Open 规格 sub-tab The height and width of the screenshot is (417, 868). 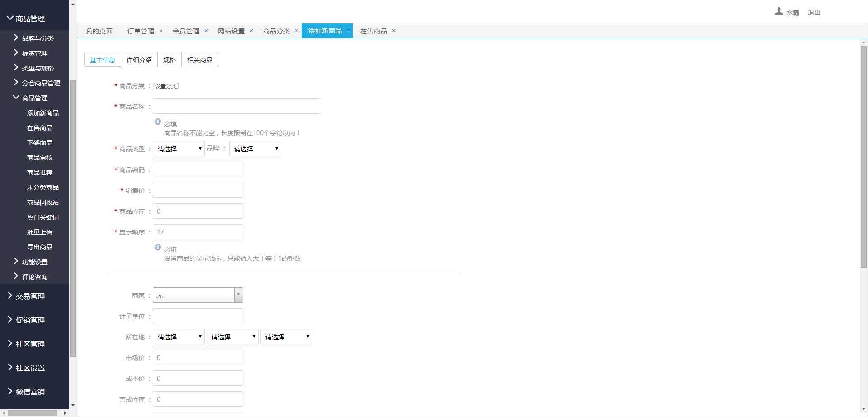point(170,60)
